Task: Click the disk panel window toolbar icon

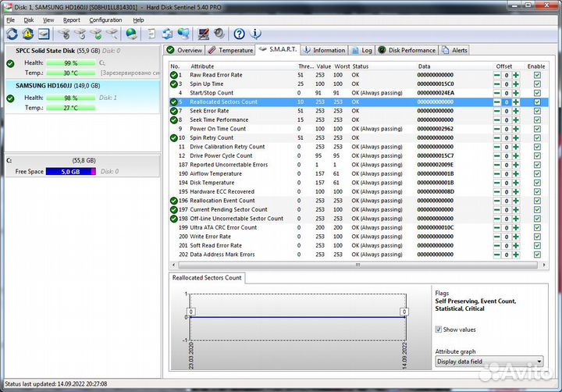Action: click(44, 34)
